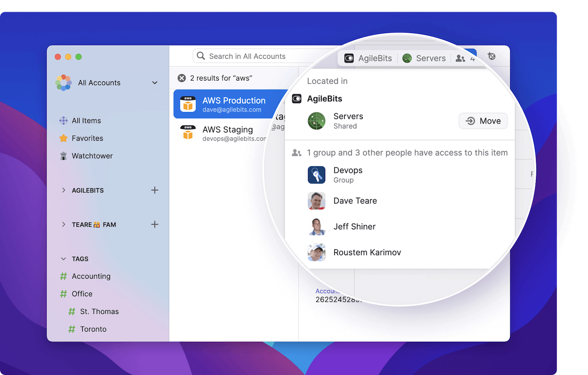
Task: Click the Servers vault chip in header
Action: pos(424,58)
